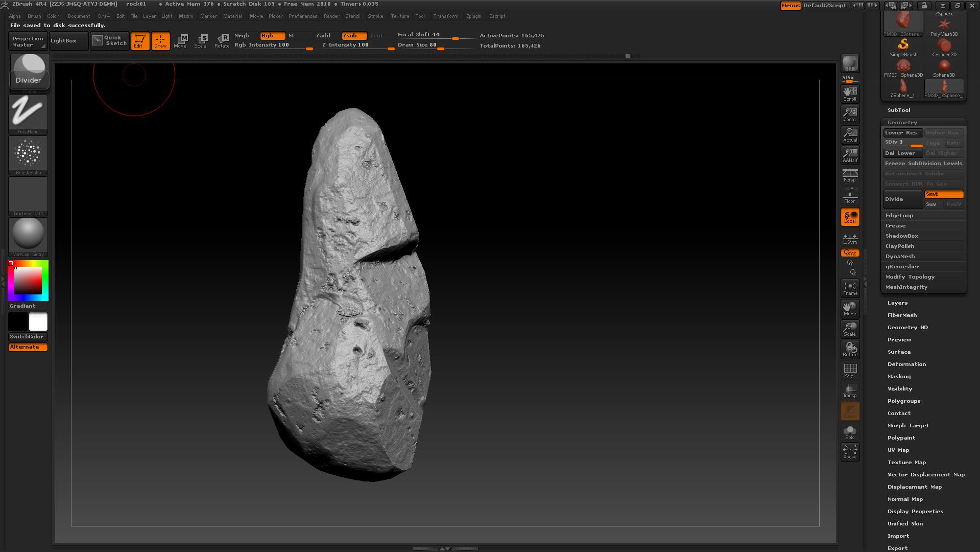Image resolution: width=980 pixels, height=552 pixels.
Task: Open the BrushAlpha selector
Action: coord(29,155)
